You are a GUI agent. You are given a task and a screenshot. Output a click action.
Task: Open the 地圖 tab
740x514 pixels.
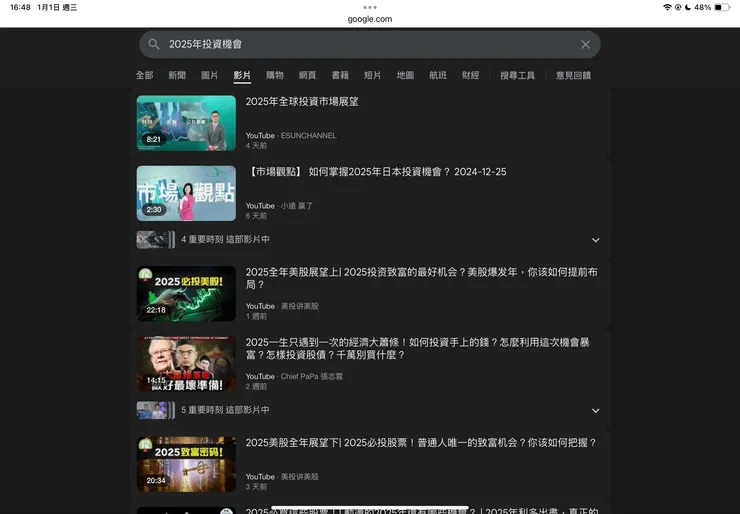(x=405, y=76)
